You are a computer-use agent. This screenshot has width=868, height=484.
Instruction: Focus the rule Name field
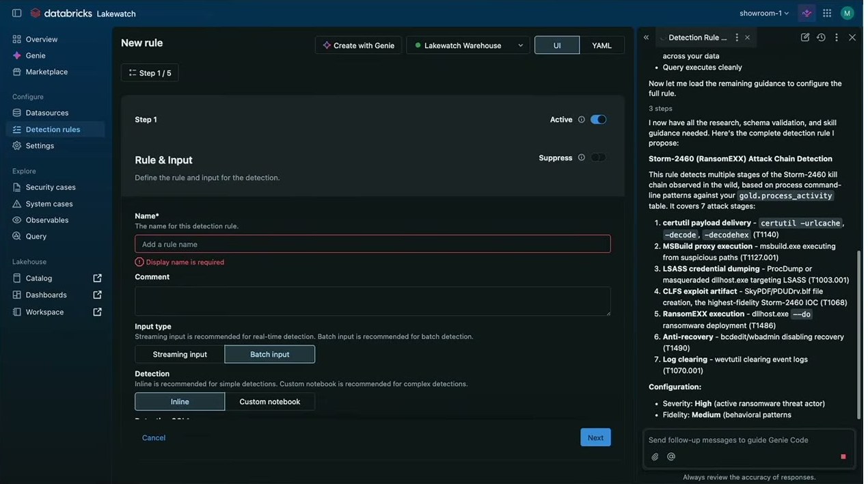click(372, 244)
